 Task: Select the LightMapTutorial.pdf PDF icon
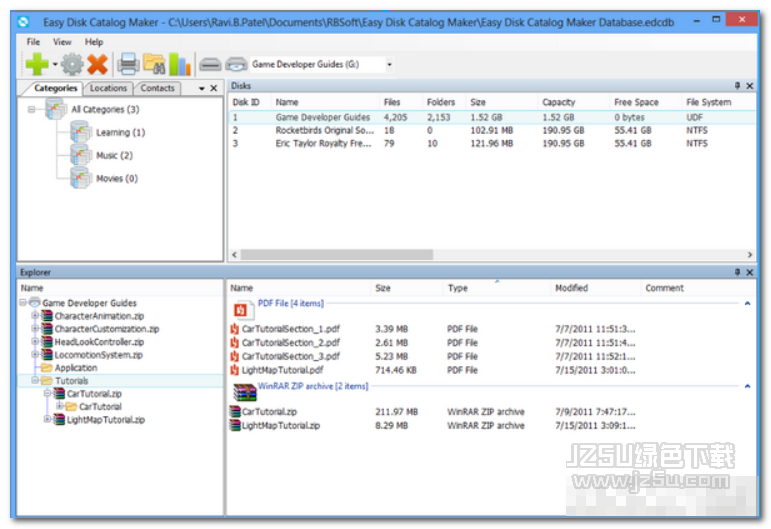coord(235,370)
